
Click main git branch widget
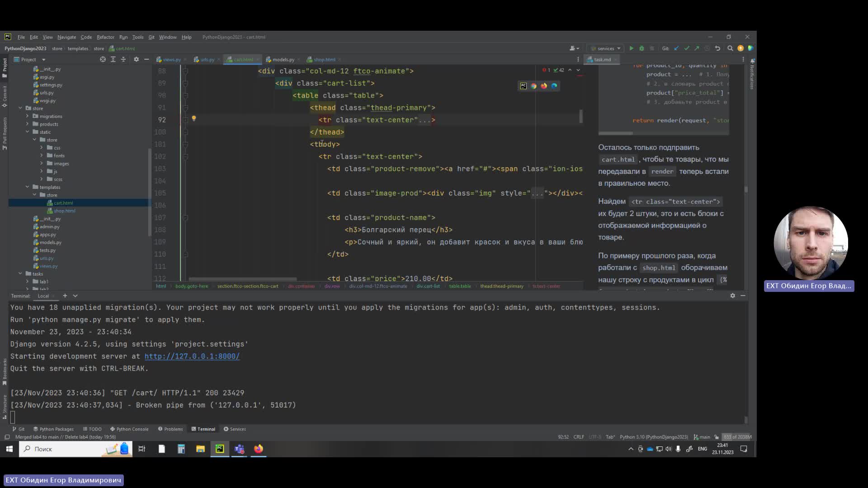coord(702,437)
